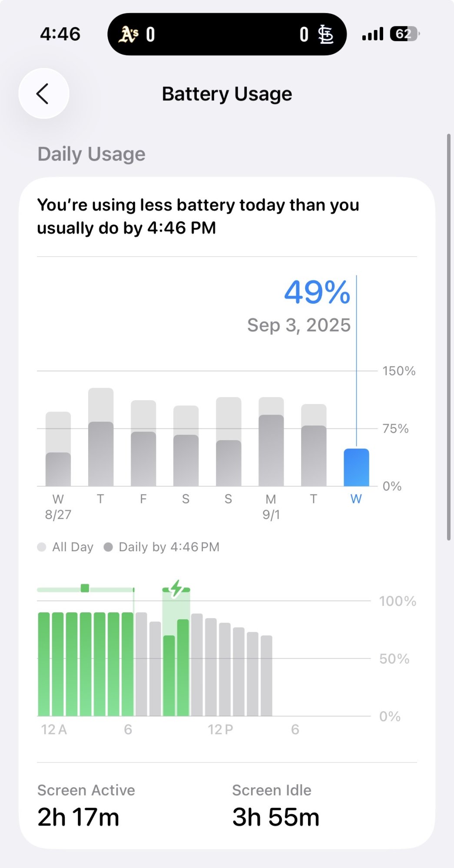Tap the Daily by 4:46 PM legend dot
The height and width of the screenshot is (868, 454).
(x=108, y=547)
